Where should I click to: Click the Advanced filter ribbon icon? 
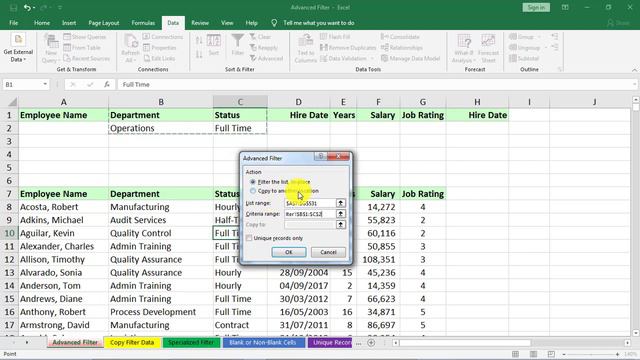253,58
